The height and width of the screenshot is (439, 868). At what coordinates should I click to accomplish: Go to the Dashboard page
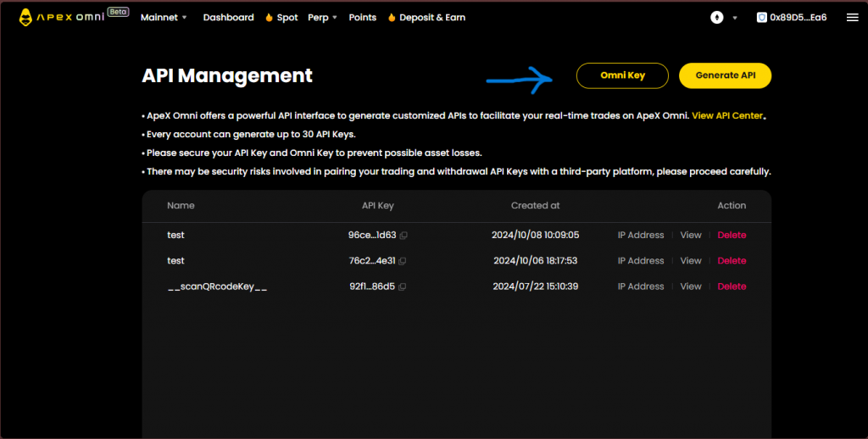pyautogui.click(x=228, y=17)
